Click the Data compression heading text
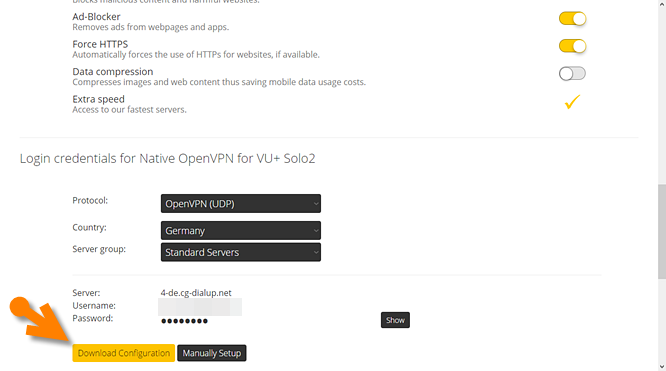This screenshot has height=371, width=666. (113, 71)
